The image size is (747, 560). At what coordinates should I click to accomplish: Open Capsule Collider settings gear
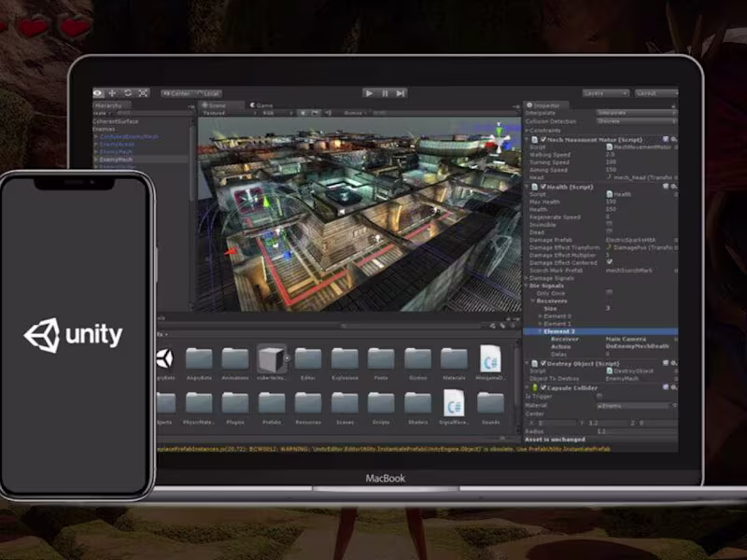(673, 387)
